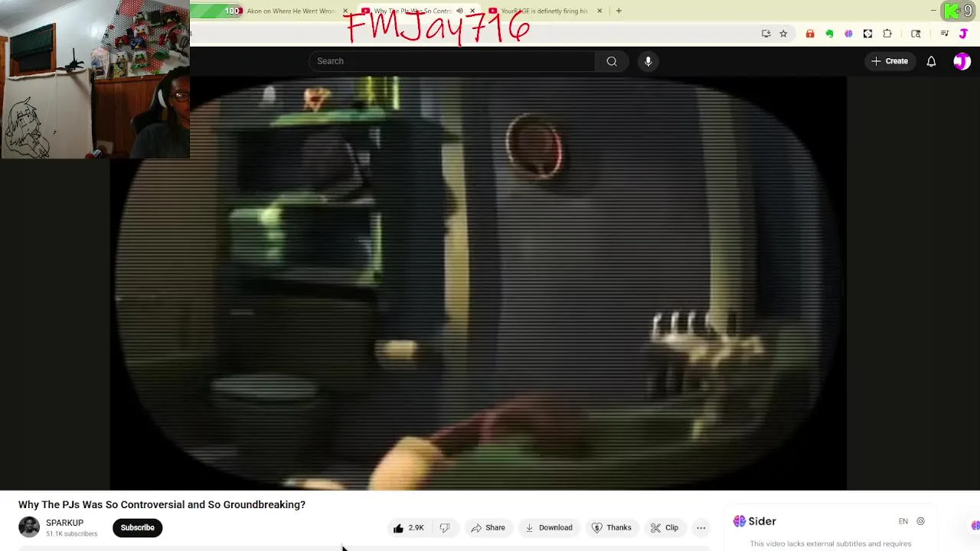980x551 pixels.
Task: Change Sider subtitle language EN
Action: 903,521
